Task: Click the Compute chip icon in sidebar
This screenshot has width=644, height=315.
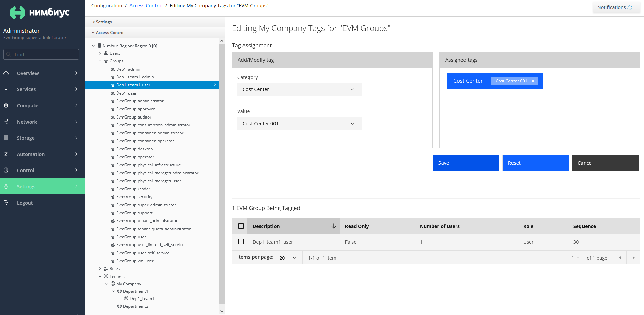Action: point(6,105)
